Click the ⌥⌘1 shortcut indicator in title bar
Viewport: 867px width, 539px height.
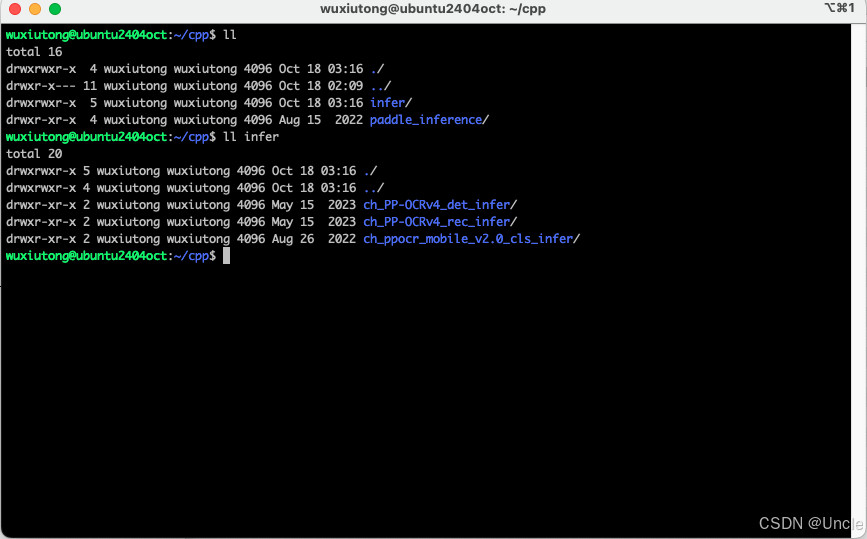839,8
